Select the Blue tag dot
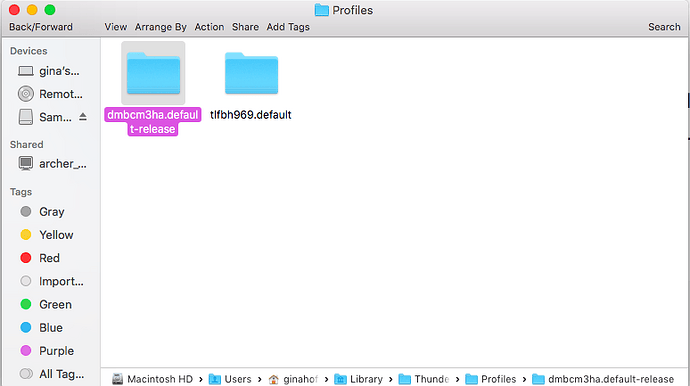The image size is (690, 386). [x=26, y=327]
